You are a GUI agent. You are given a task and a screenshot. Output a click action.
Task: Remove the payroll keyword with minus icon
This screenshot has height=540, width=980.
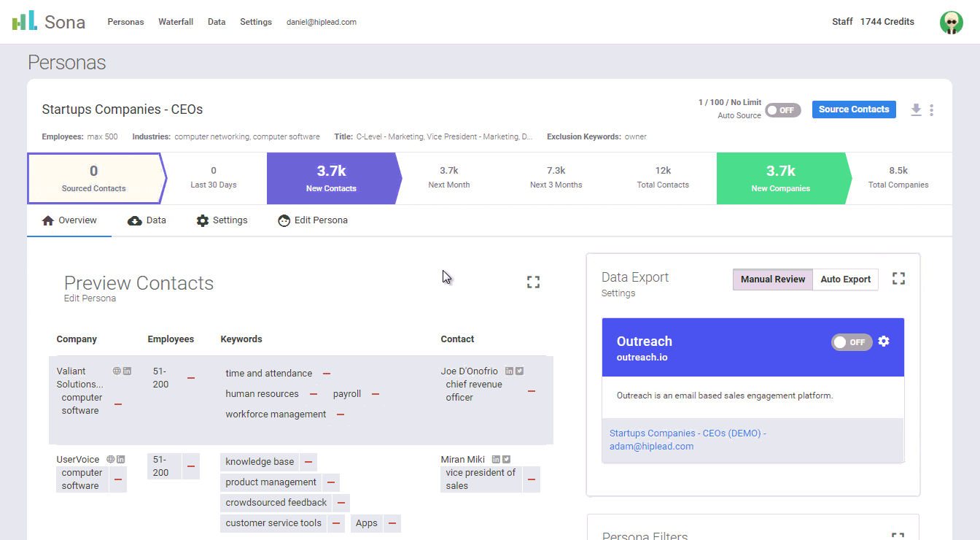pos(376,394)
